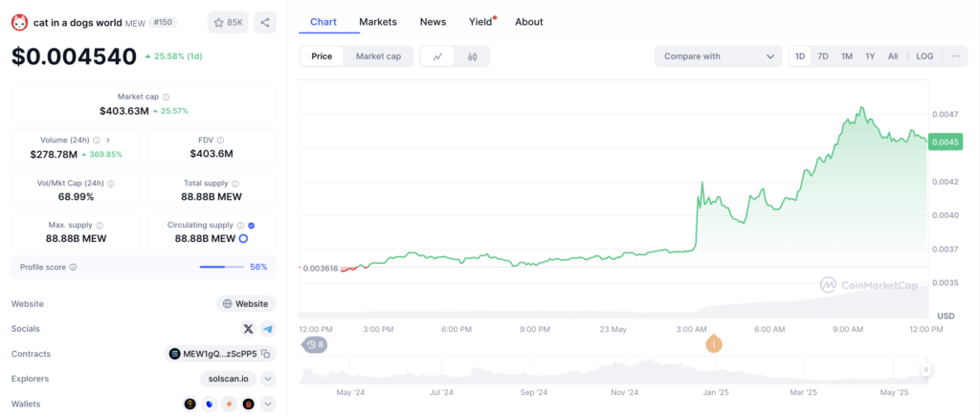Click Profile score info icon

(73, 268)
